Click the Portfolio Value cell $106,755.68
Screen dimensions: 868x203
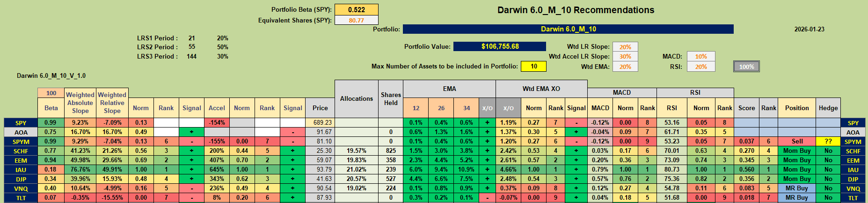click(x=500, y=46)
